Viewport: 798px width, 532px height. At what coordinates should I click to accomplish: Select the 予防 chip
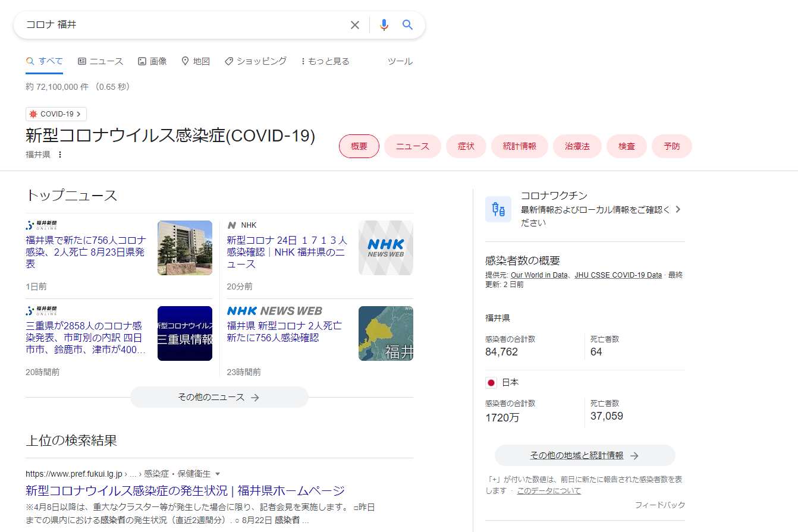[672, 146]
